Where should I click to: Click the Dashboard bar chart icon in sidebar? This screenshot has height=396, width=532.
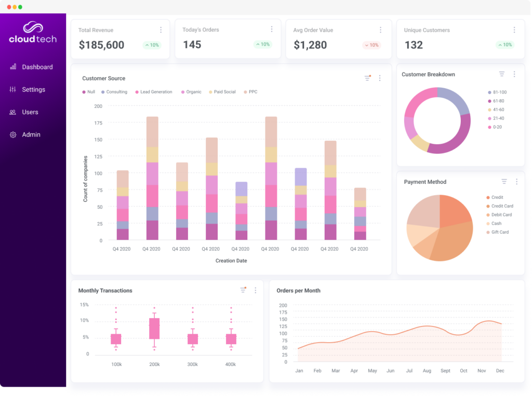pyautogui.click(x=13, y=67)
